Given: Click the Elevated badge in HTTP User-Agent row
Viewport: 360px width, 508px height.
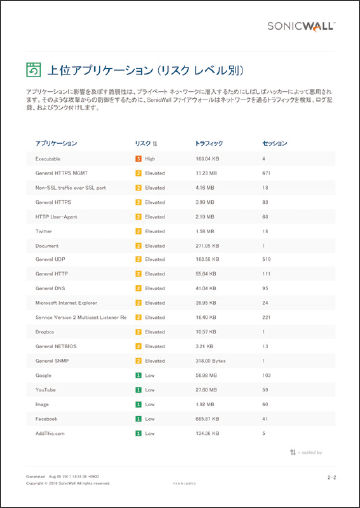Looking at the screenshot, I should coord(138,217).
